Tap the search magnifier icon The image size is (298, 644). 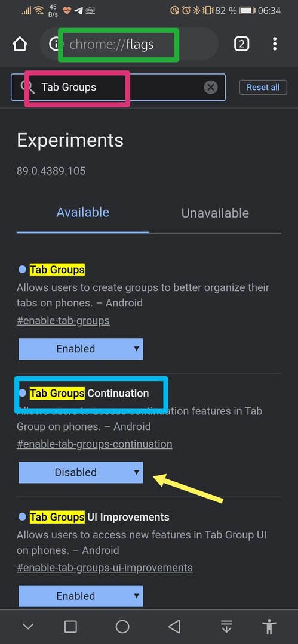27,87
